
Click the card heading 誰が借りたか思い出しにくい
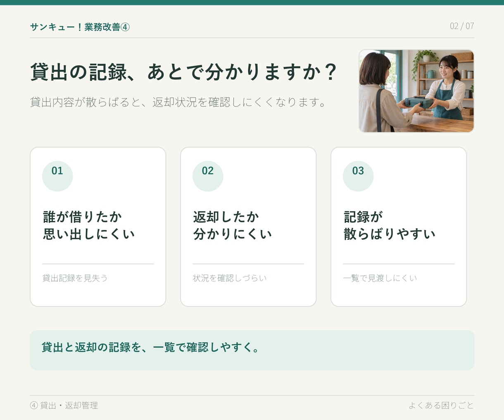point(89,225)
